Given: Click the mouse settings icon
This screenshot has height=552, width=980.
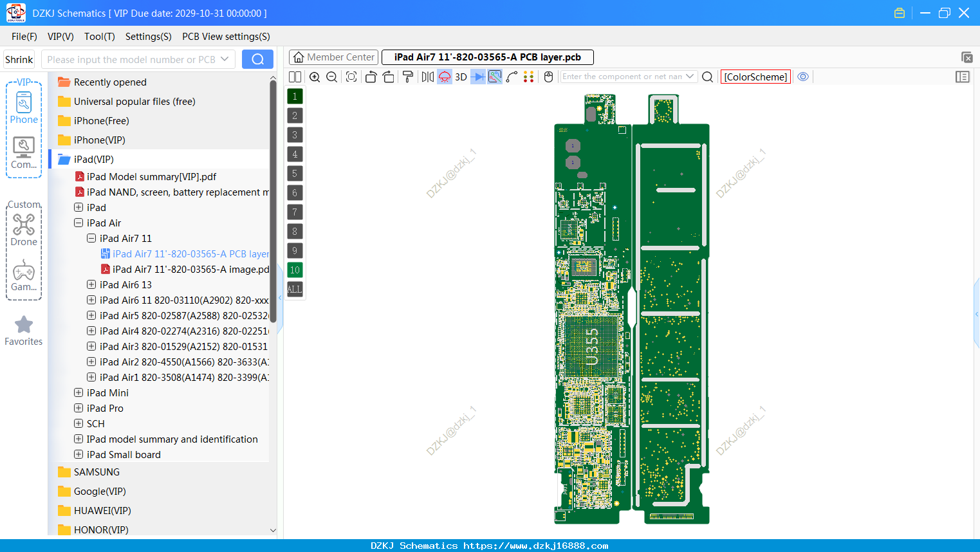Looking at the screenshot, I should 549,77.
